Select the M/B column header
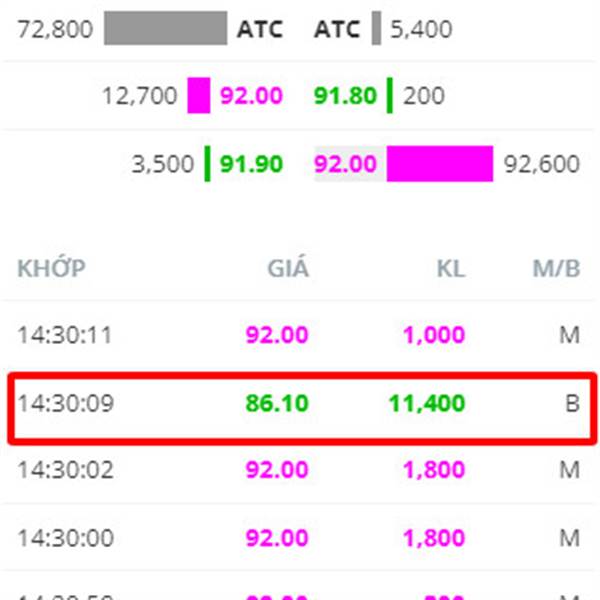This screenshot has width=600, height=600. [x=556, y=269]
